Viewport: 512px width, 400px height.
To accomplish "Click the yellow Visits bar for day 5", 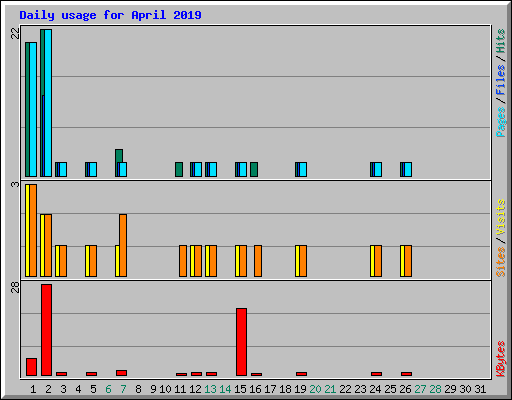I will point(87,261).
